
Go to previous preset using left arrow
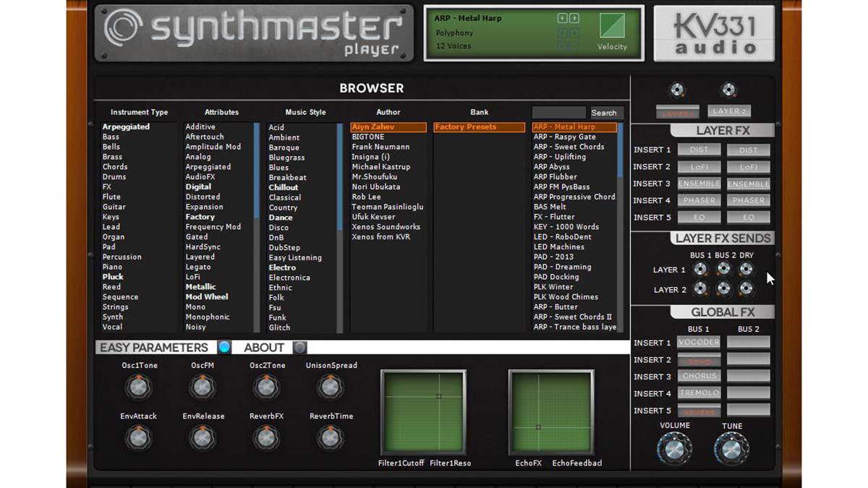(x=562, y=18)
